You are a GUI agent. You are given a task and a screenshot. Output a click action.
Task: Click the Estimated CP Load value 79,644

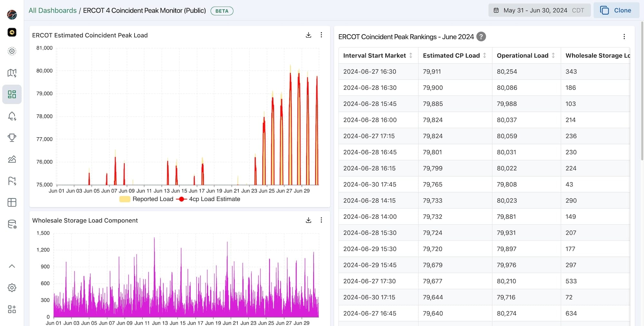(x=433, y=297)
